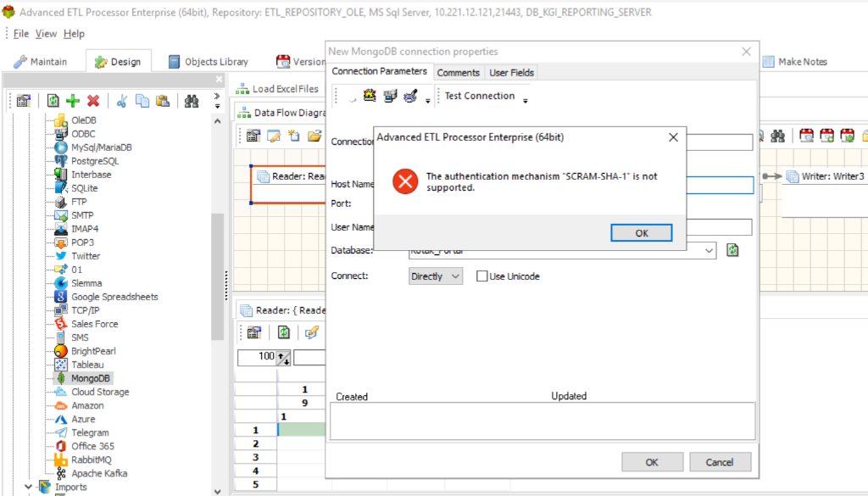Open Test Connection toolbar overflow arrow
Screen dimensions: 868x496
point(526,101)
